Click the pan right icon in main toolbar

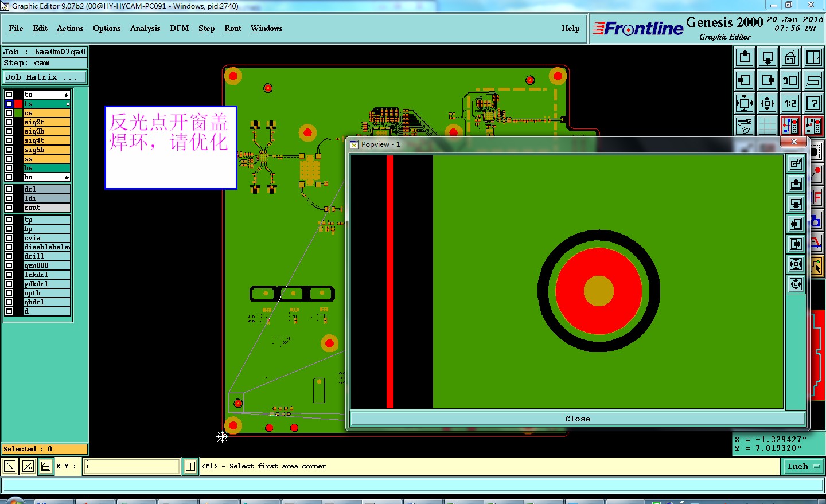[x=767, y=80]
